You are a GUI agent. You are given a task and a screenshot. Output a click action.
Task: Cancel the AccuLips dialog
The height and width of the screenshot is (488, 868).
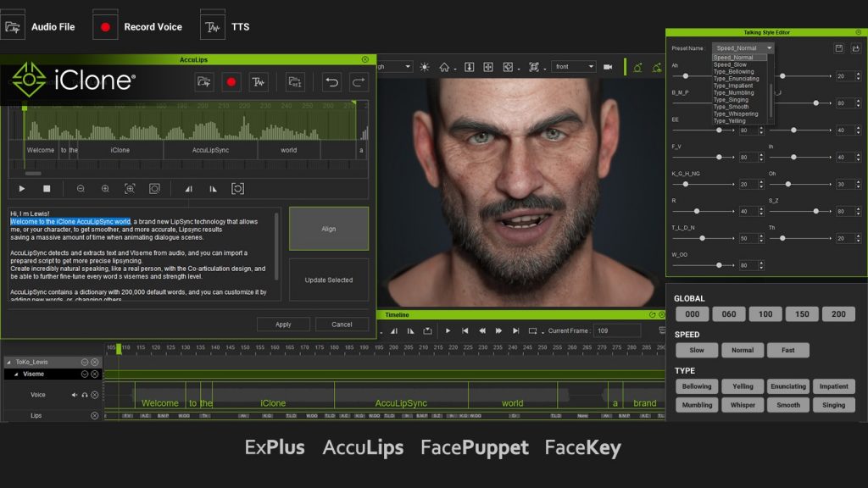pyautogui.click(x=342, y=324)
